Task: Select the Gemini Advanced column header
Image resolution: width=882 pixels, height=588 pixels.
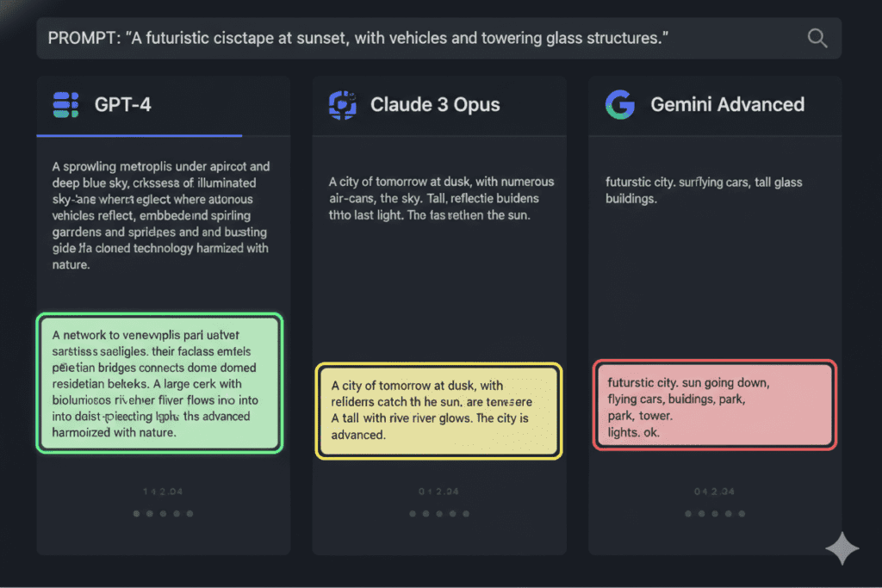Action: [x=728, y=105]
